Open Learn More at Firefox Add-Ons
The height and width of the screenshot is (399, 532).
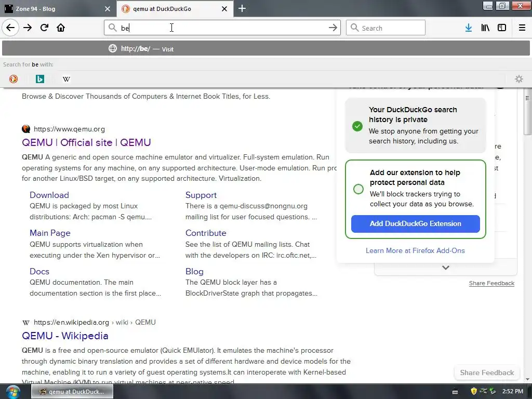coord(415,251)
